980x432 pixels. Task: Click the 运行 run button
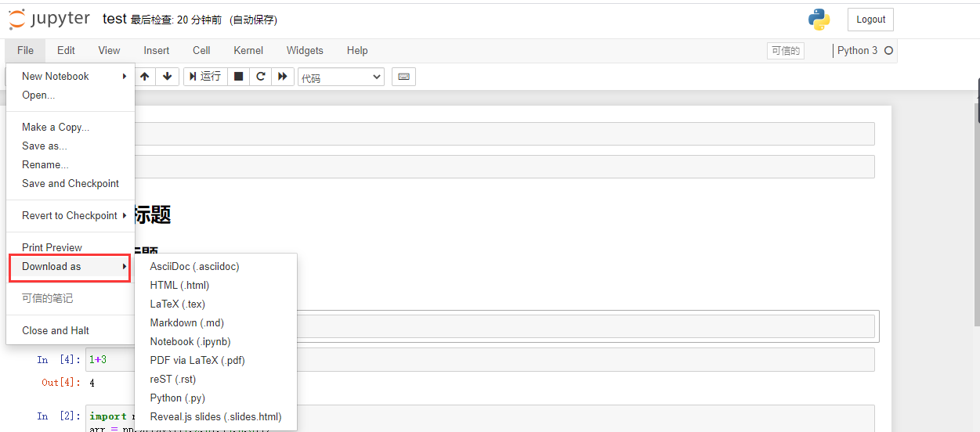coord(204,77)
